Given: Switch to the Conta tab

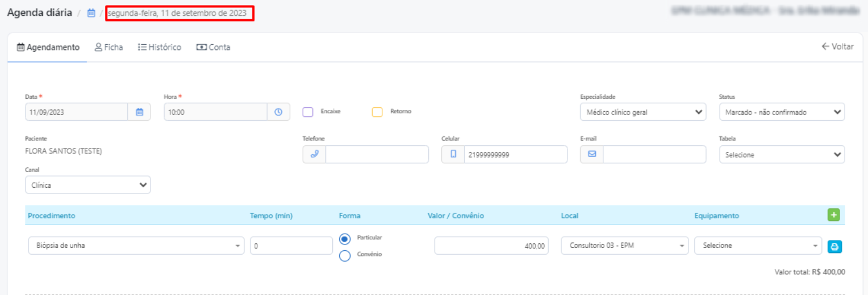Looking at the screenshot, I should 214,48.
